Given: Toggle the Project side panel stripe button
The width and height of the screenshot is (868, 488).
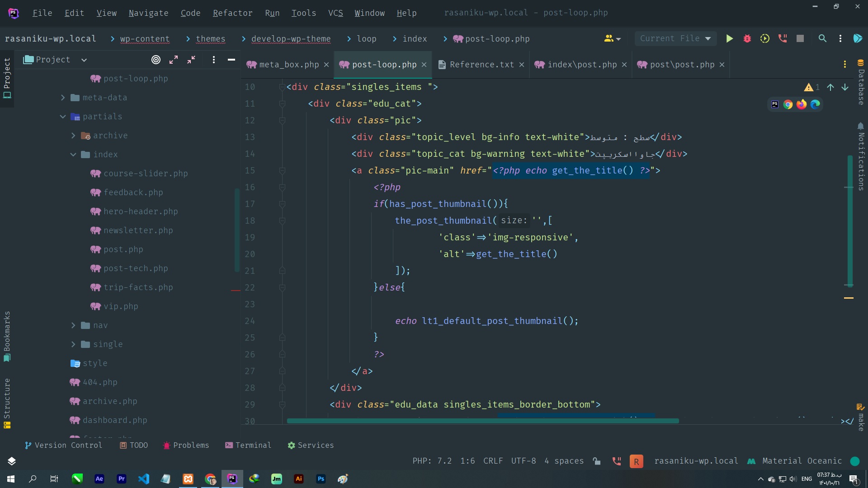Looking at the screenshot, I should click(7, 78).
